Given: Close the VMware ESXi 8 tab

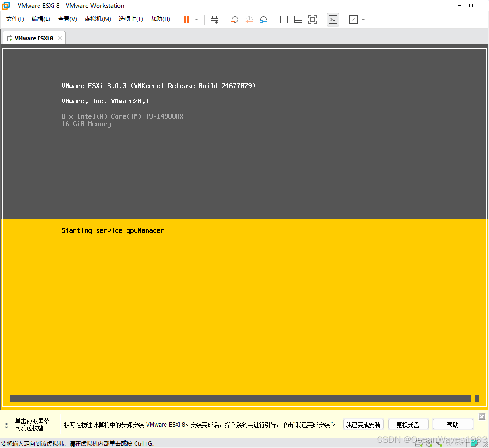Looking at the screenshot, I should click(x=60, y=38).
